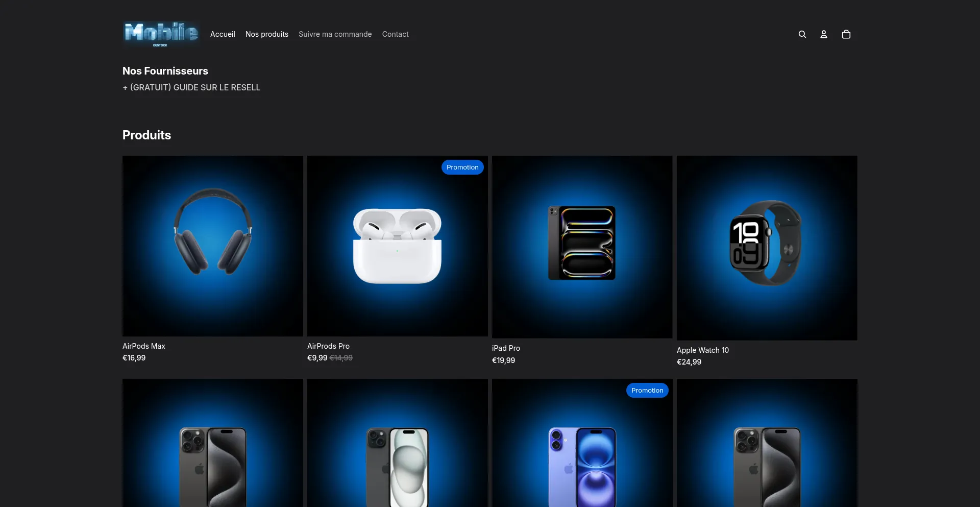This screenshot has width=980, height=507.
Task: Open Nos produits menu item
Action: point(267,34)
